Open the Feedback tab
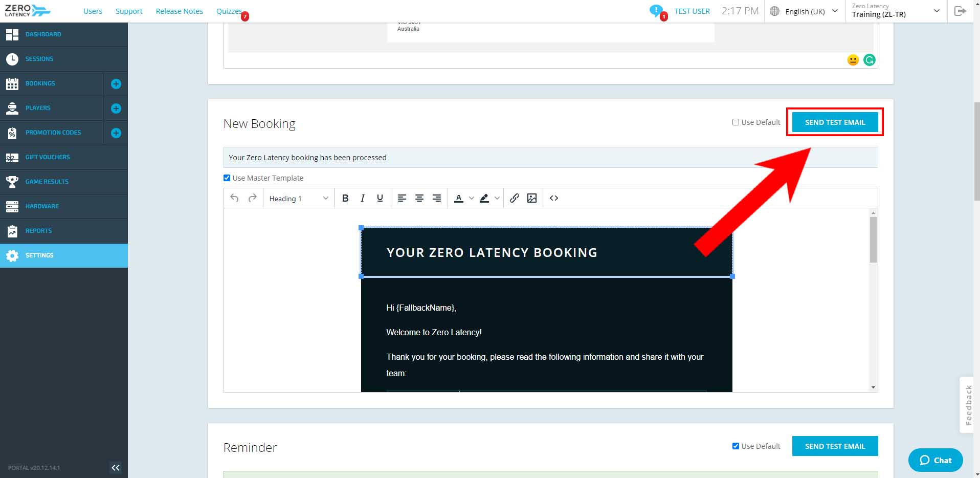This screenshot has width=980, height=478. pyautogui.click(x=968, y=405)
